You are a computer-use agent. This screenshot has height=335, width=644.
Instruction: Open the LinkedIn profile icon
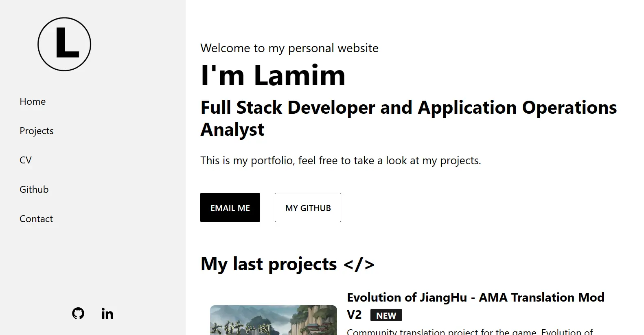(x=107, y=313)
